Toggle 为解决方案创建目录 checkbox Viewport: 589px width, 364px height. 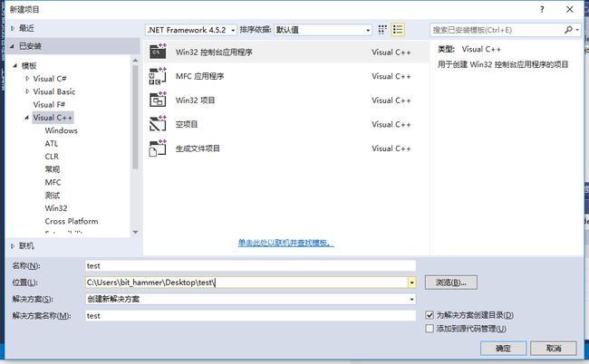point(430,315)
